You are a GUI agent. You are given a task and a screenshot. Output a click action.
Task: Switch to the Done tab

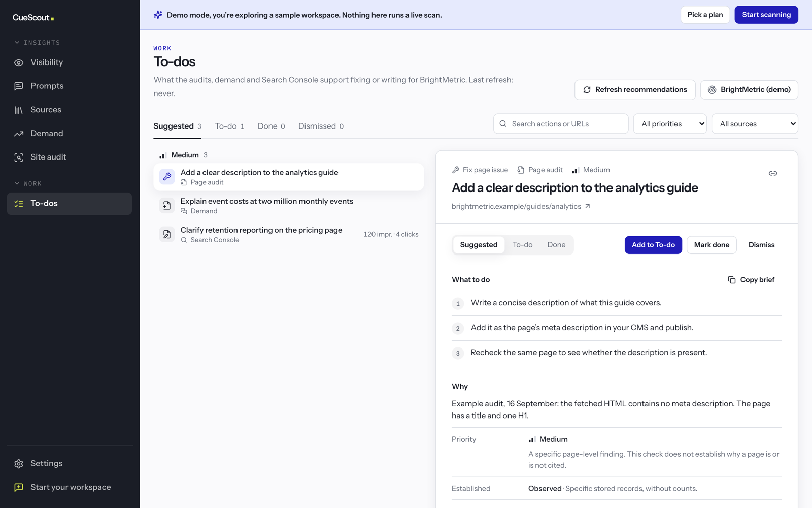271,126
